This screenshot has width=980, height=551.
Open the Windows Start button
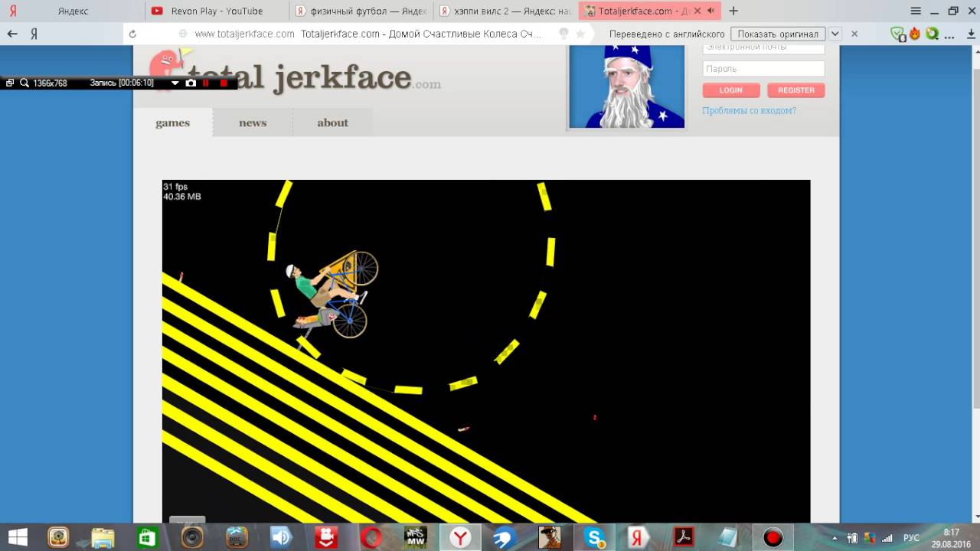(x=18, y=537)
